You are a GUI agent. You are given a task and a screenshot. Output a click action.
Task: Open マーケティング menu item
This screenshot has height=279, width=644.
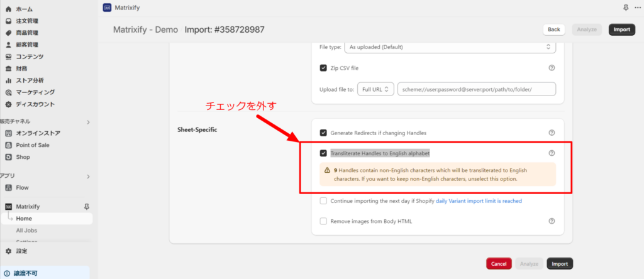point(35,92)
